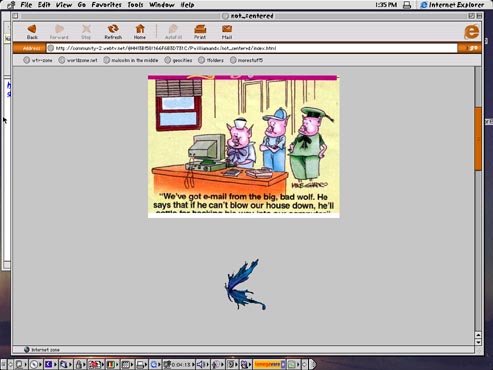Viewport: 493px width, 370px height.
Task: Open the Internet Explorer application menu
Action: (x=452, y=5)
